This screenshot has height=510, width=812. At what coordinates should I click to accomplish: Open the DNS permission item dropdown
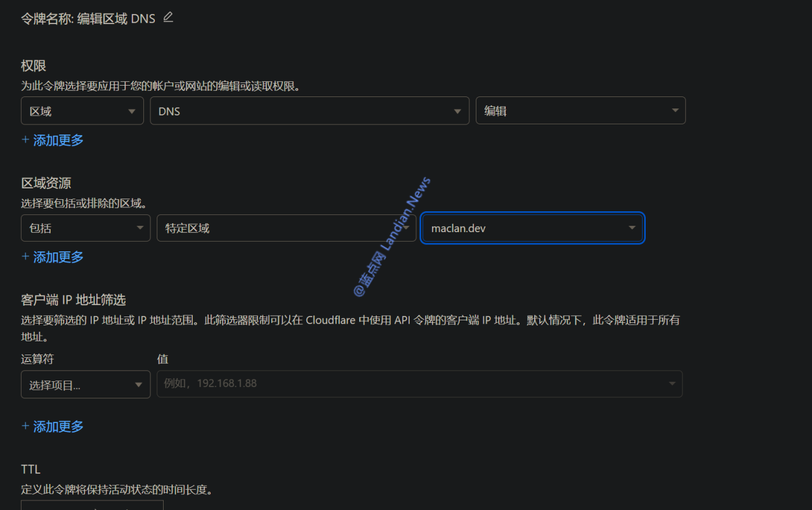[x=310, y=111]
